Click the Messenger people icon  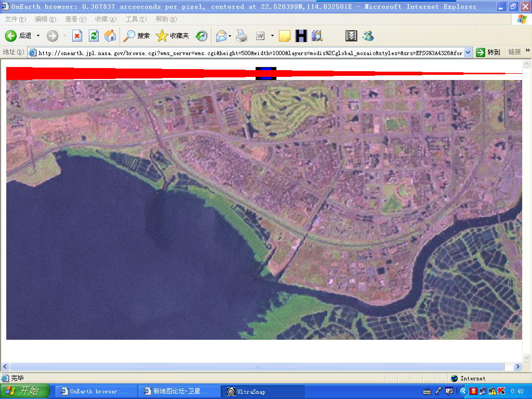point(368,36)
